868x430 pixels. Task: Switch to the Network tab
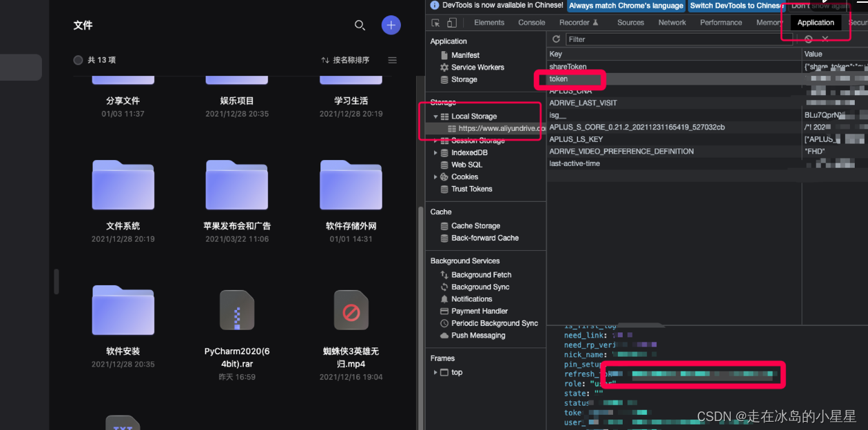672,23
